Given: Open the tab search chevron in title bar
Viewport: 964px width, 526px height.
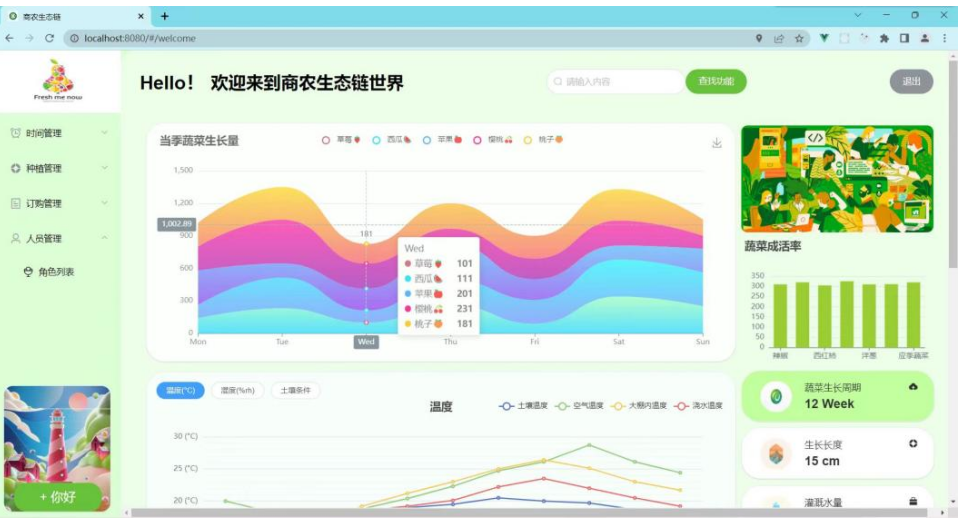Looking at the screenshot, I should pos(858,15).
